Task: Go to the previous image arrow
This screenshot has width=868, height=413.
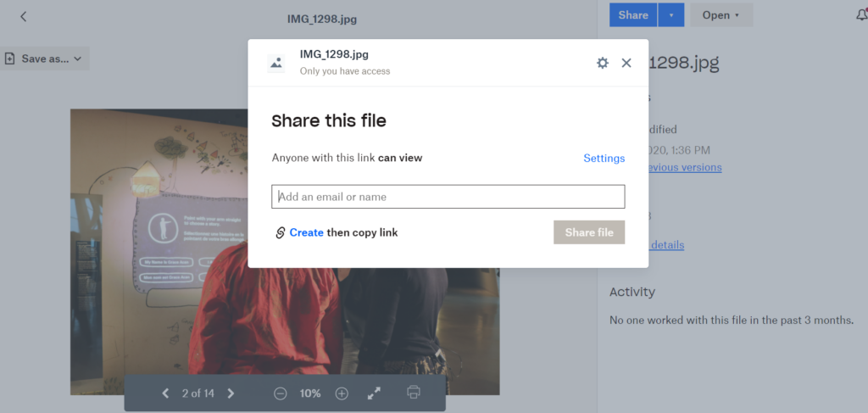Action: pos(166,393)
